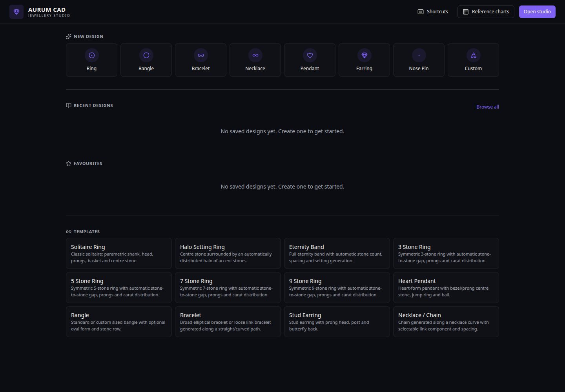Create a new Ring design
This screenshot has width=565, height=392.
[91, 60]
